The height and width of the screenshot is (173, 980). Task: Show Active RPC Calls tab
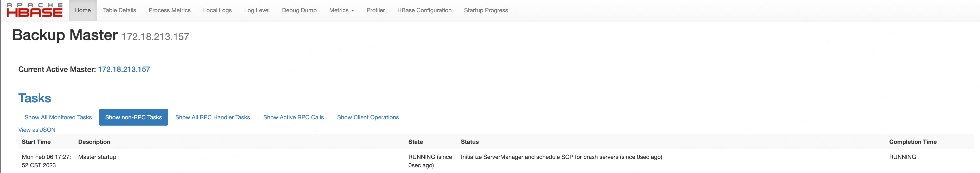point(293,117)
